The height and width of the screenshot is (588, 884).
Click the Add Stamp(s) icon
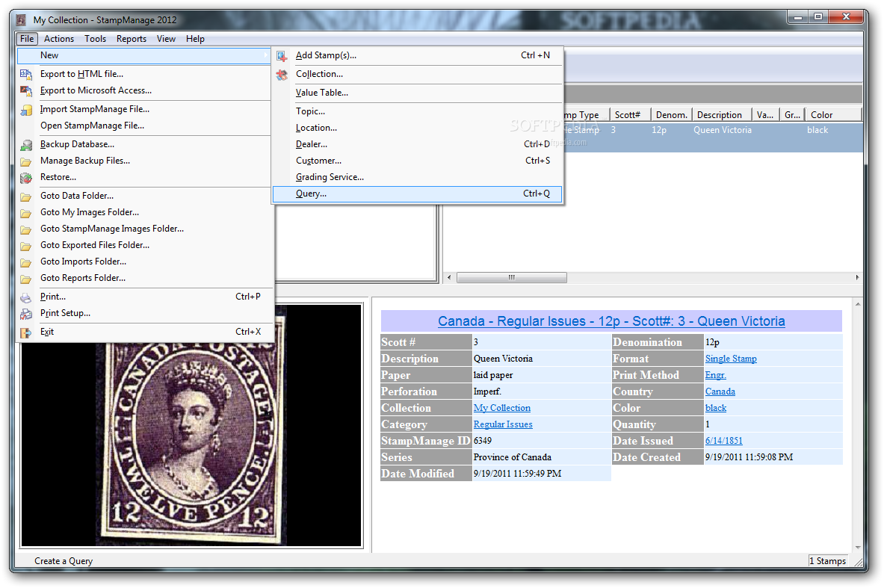(282, 56)
